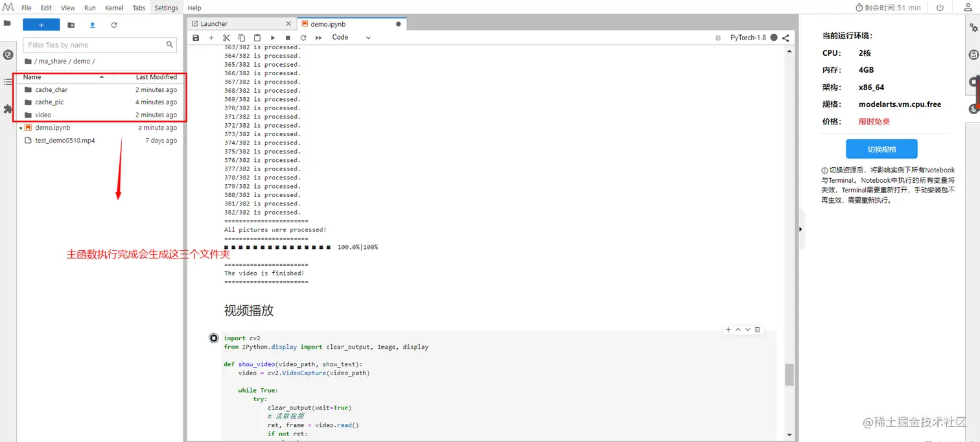
Task: Click the upload files icon
Action: (x=92, y=25)
